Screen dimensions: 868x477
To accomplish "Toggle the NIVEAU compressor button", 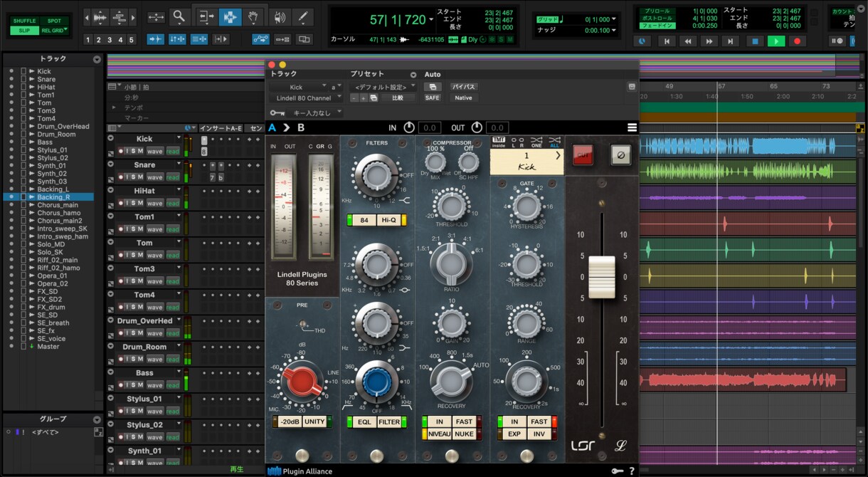I will coord(440,434).
